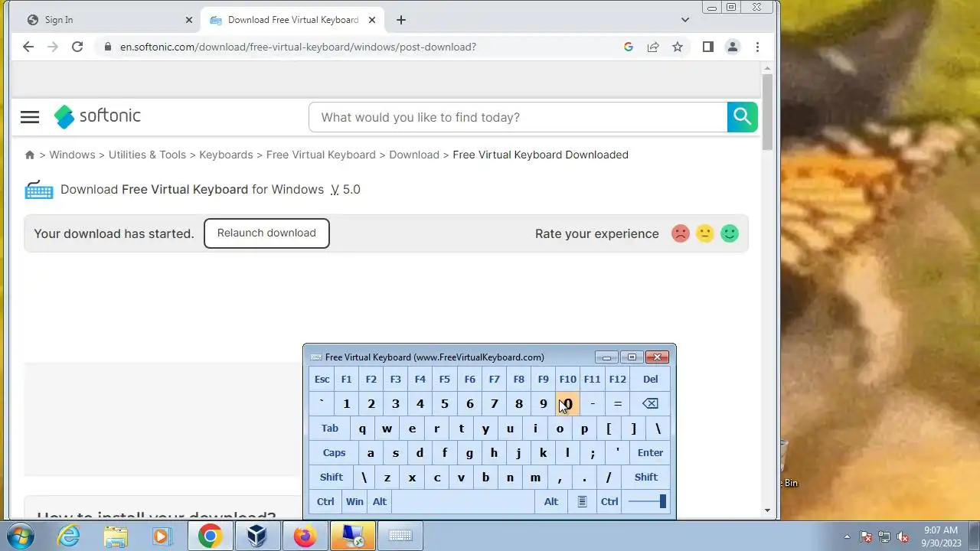
Task: Open Windows Media Player from taskbar
Action: pos(162,536)
